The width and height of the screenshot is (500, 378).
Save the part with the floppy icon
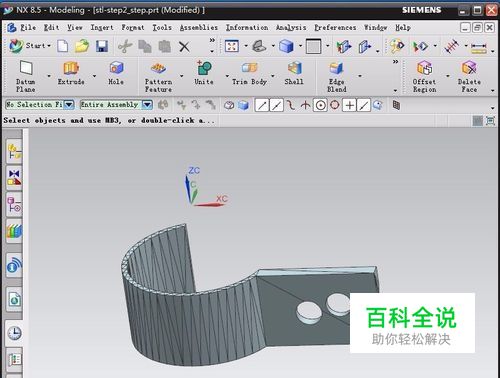102,46
